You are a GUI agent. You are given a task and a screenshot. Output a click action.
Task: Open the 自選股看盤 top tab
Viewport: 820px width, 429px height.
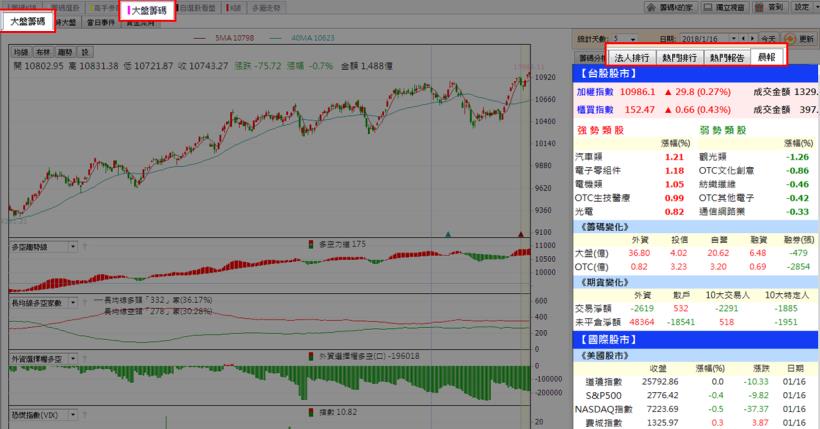click(198, 8)
